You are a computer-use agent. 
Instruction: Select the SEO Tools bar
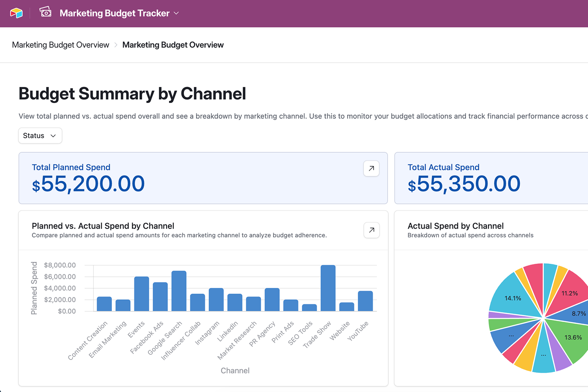coord(310,307)
